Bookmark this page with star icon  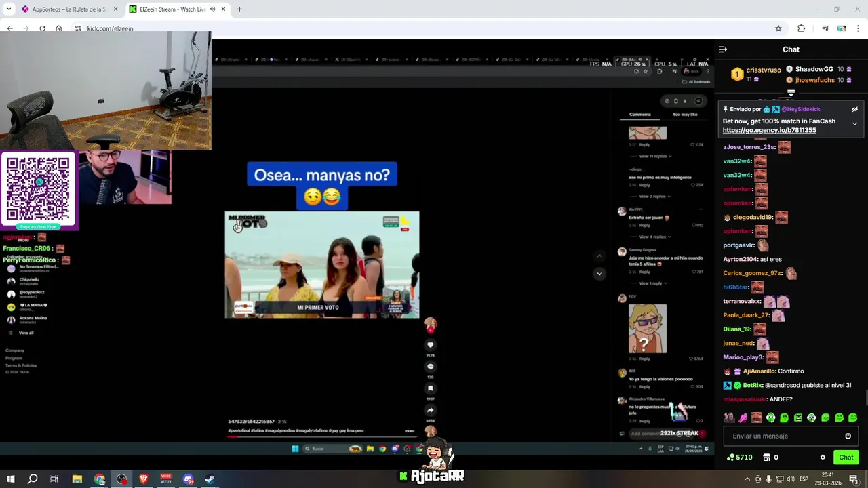778,28
